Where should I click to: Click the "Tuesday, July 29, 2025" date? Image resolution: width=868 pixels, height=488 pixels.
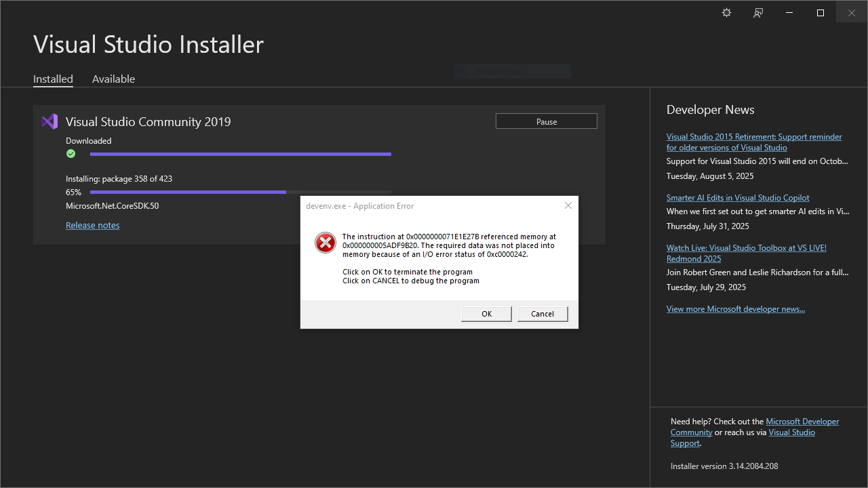click(706, 287)
